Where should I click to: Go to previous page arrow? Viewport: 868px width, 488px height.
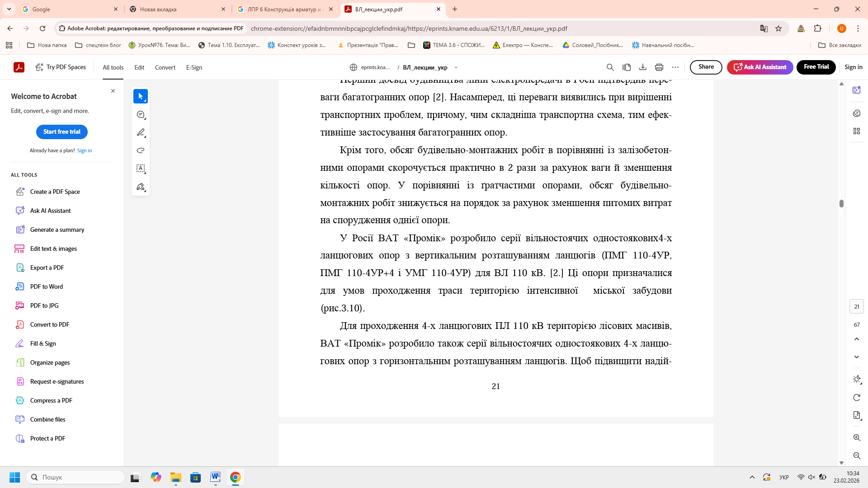856,339
